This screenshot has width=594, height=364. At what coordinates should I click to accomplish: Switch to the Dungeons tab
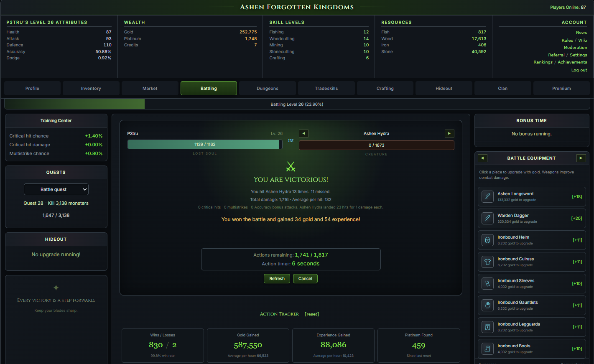268,88
